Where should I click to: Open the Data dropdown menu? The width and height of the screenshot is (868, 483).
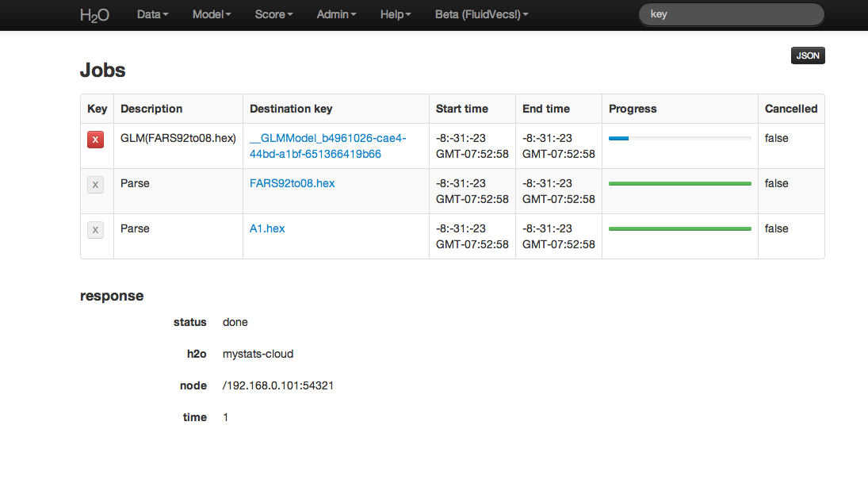coord(152,14)
